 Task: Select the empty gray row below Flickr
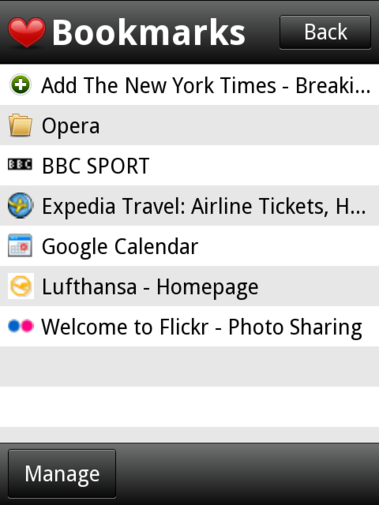click(x=189, y=367)
